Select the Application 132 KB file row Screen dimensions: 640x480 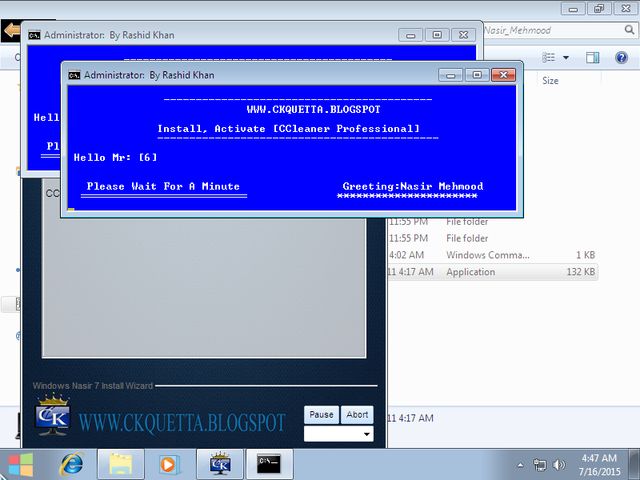pyautogui.click(x=492, y=272)
